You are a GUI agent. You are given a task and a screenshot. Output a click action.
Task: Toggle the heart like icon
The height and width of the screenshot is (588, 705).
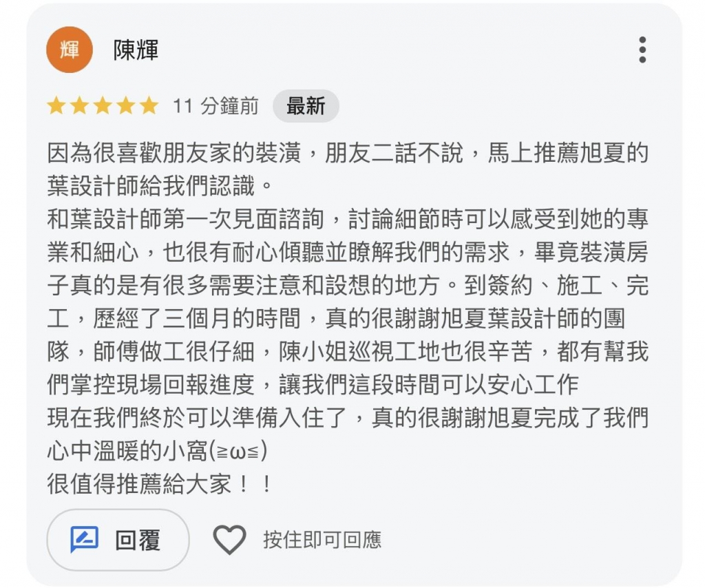pos(229,540)
